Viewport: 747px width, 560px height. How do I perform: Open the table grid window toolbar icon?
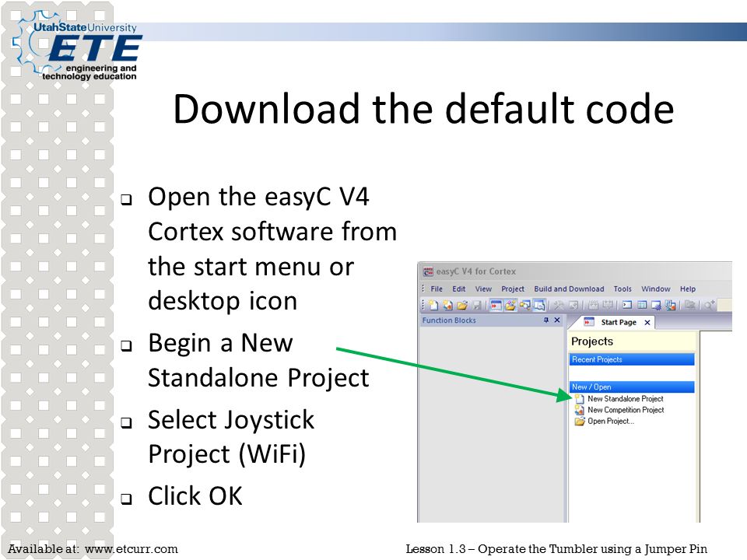pos(642,305)
